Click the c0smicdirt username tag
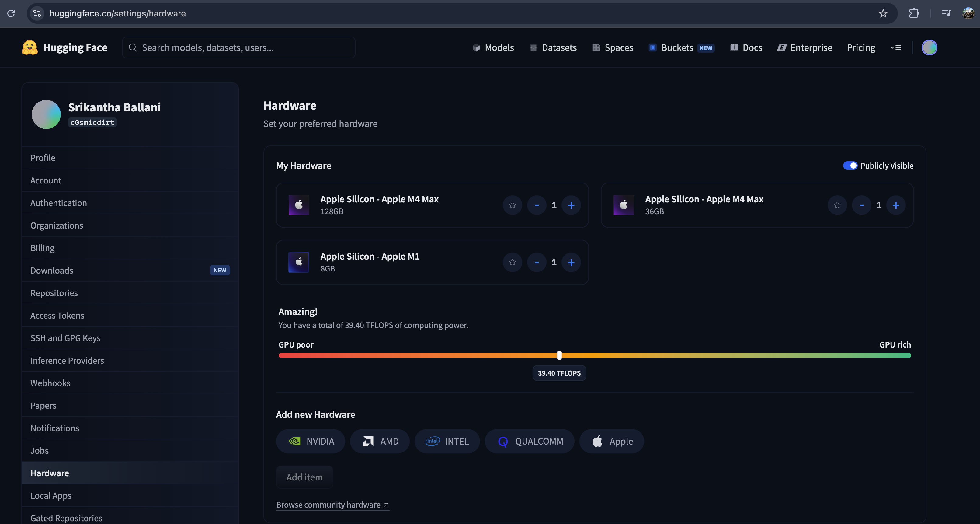Screen dimensions: 980x524 click(x=92, y=123)
